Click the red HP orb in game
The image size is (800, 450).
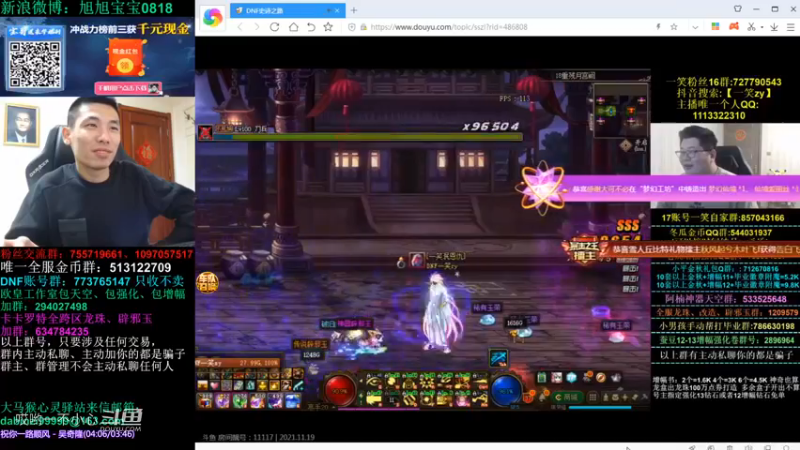click(339, 391)
